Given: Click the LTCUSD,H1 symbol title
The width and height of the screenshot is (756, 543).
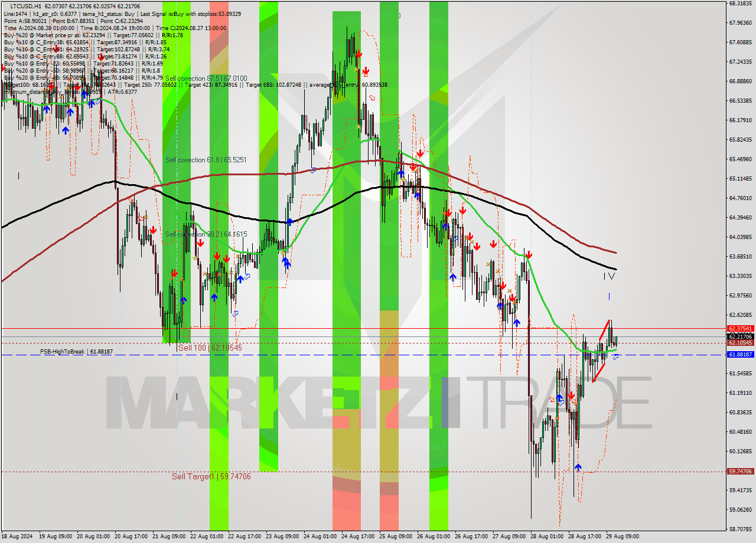Looking at the screenshot, I should pos(25,6).
